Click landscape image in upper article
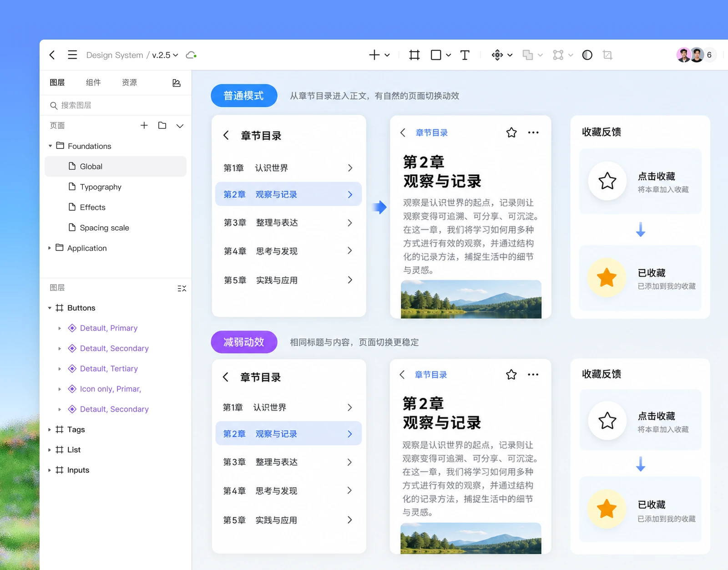 pyautogui.click(x=471, y=299)
